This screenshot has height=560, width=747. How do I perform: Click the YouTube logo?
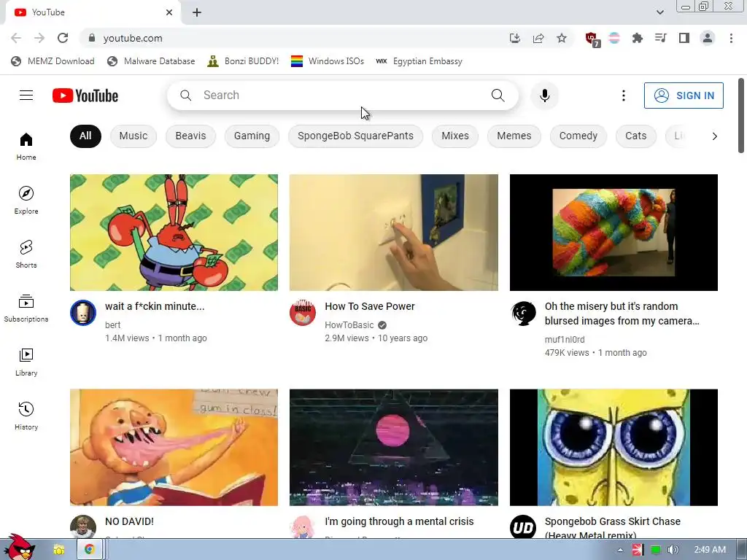[x=85, y=96]
